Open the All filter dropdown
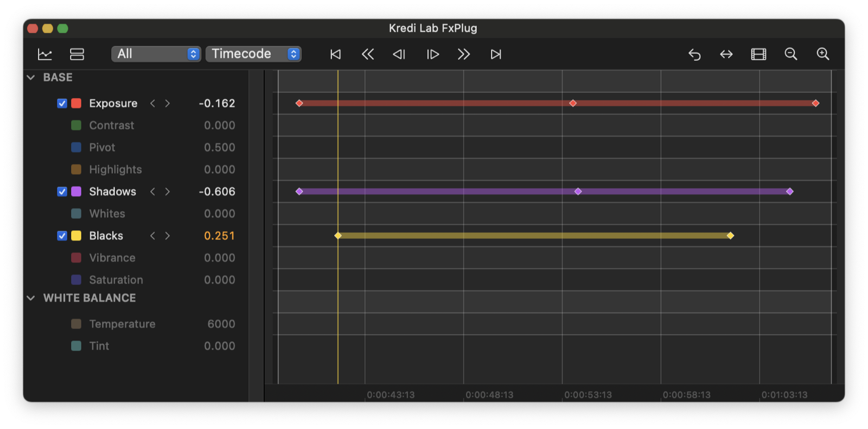The height and width of the screenshot is (429, 868). (156, 54)
